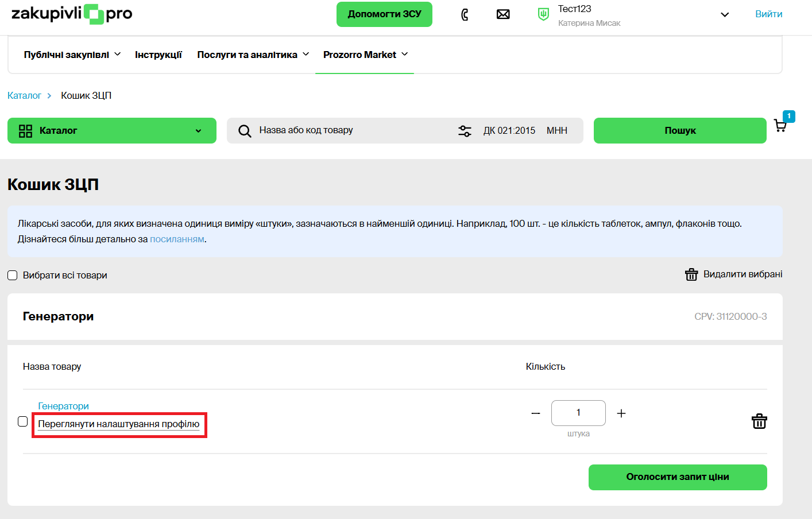Click the zakupivli.pro logo
Image resolution: width=812 pixels, height=519 pixels.
(72, 14)
